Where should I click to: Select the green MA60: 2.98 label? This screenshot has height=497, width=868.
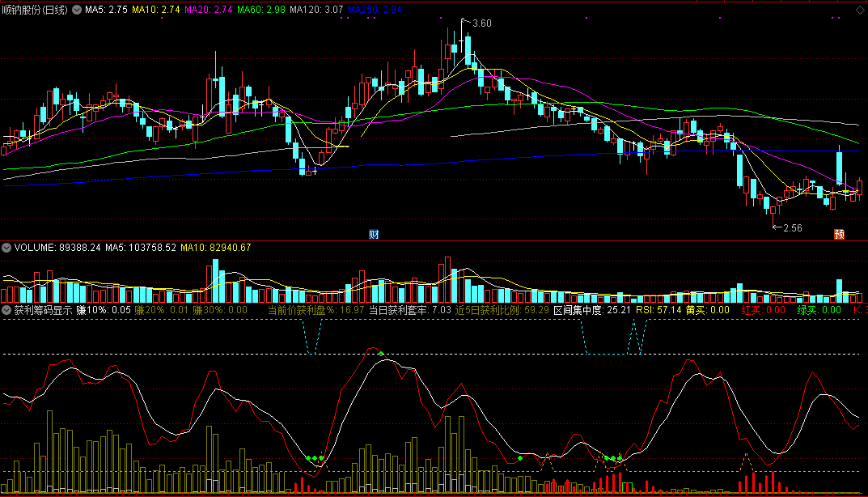point(260,10)
